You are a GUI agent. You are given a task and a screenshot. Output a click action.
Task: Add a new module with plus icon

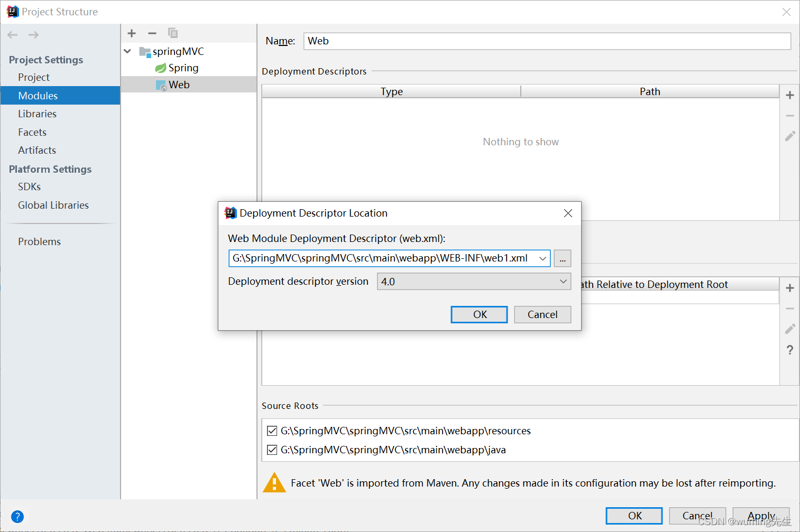tap(132, 33)
